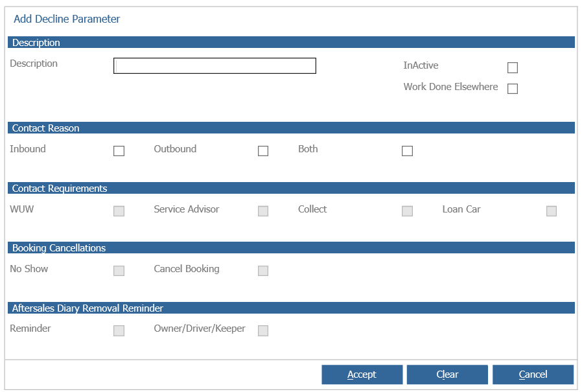Click the Booking Cancellations section header

tap(291, 248)
